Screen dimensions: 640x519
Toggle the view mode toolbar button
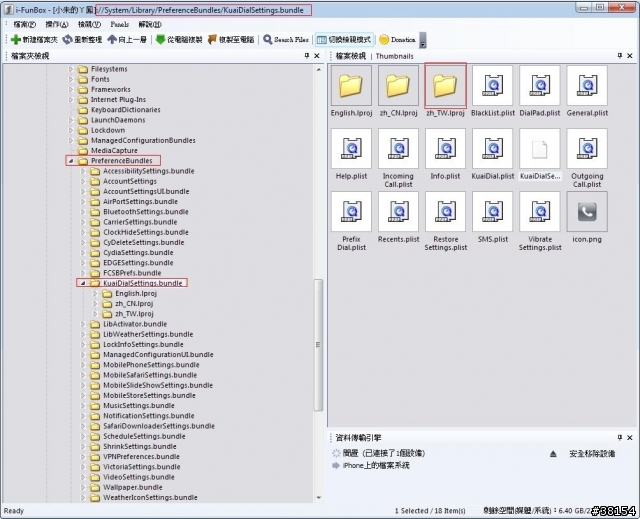(x=344, y=40)
